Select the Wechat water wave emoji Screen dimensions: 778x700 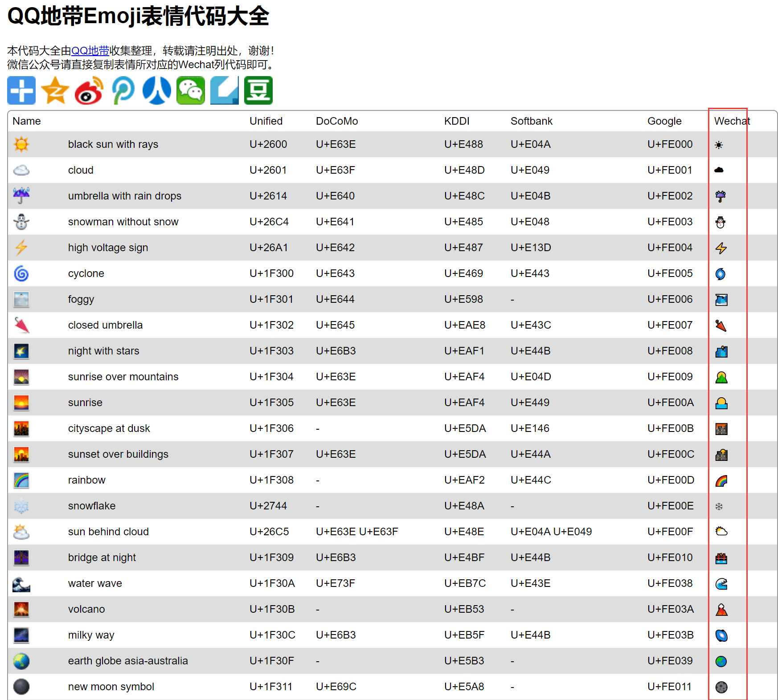(x=721, y=584)
